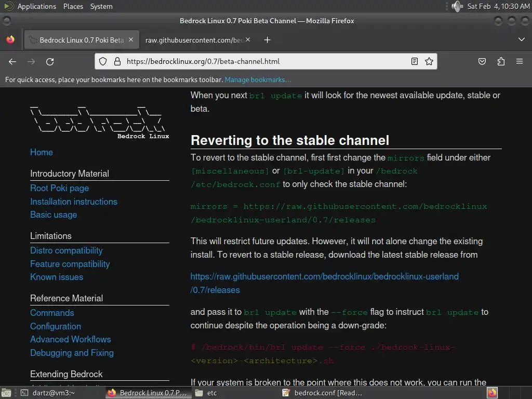Image resolution: width=532 pixels, height=399 pixels.
Task: Open the Home sidebar link
Action: [42, 152]
